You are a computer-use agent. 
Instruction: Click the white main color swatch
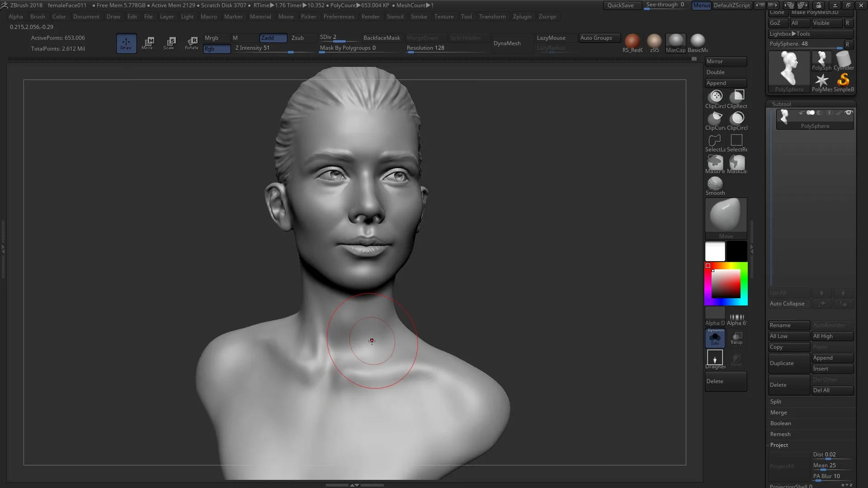tap(715, 251)
